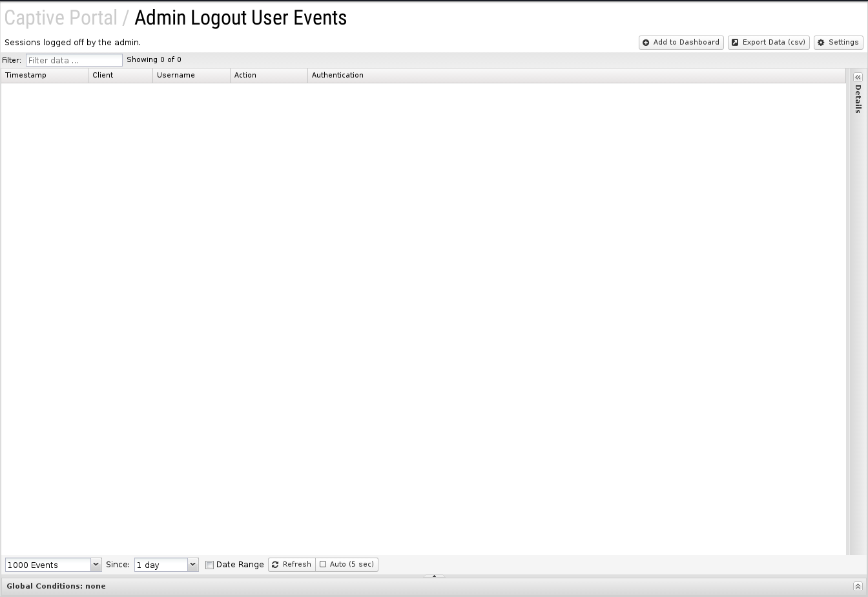Expand the Details side panel chevron
868x597 pixels.
point(858,77)
